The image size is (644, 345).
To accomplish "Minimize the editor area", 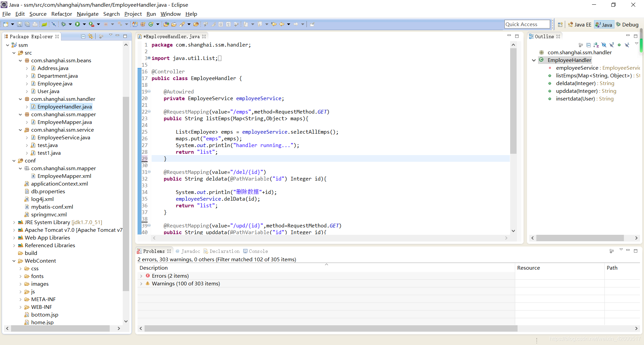I will pyautogui.click(x=509, y=36).
